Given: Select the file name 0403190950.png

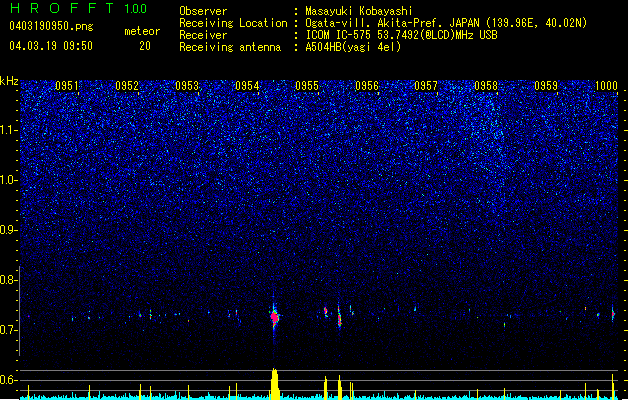Looking at the screenshot, I should point(51,26).
